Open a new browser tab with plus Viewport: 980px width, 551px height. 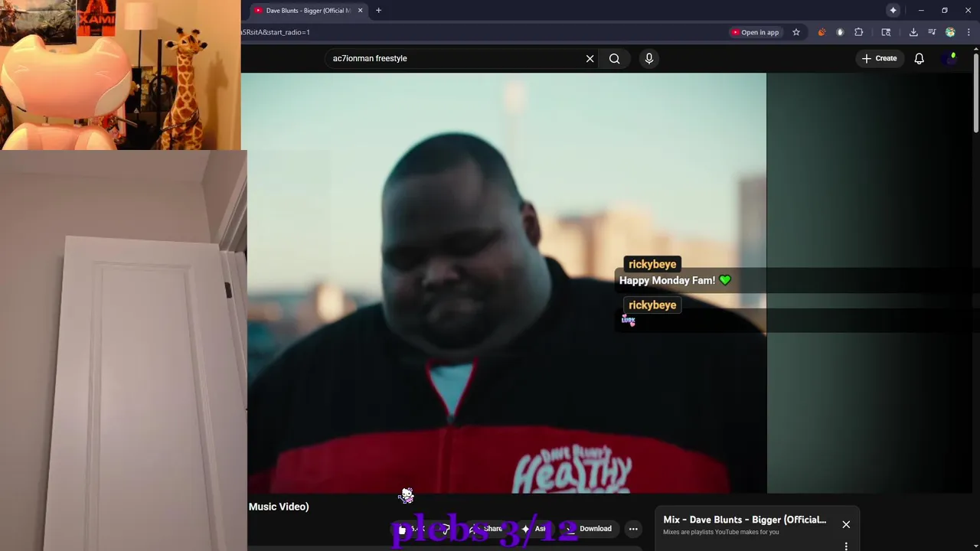pos(378,11)
